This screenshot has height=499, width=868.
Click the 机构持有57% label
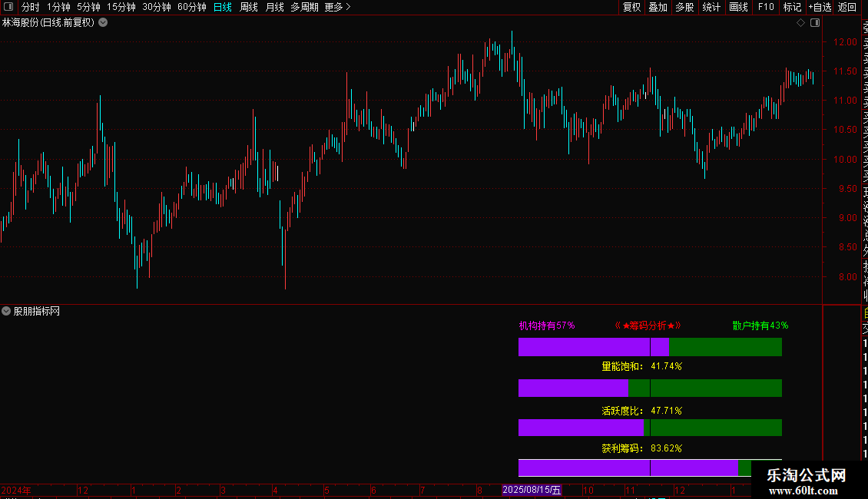coord(547,326)
